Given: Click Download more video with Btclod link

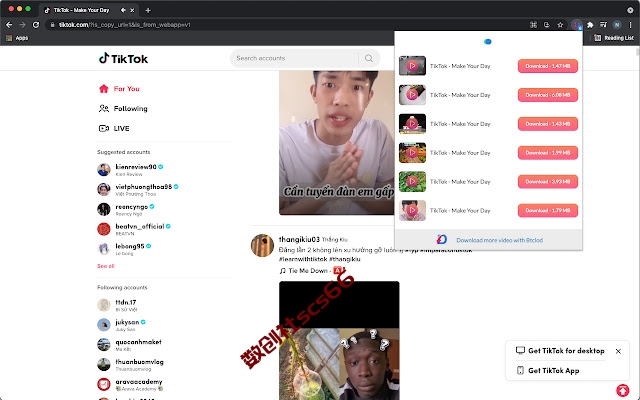Looking at the screenshot, I should [500, 240].
